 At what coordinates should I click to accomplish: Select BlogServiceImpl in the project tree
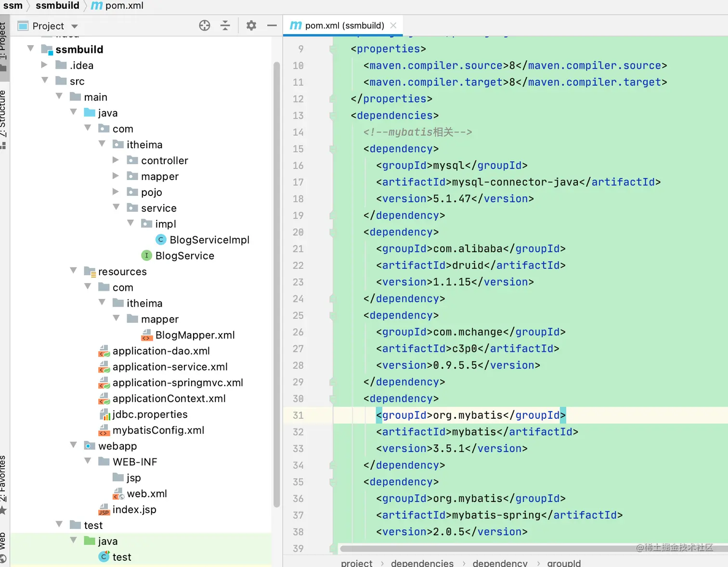[x=209, y=240]
